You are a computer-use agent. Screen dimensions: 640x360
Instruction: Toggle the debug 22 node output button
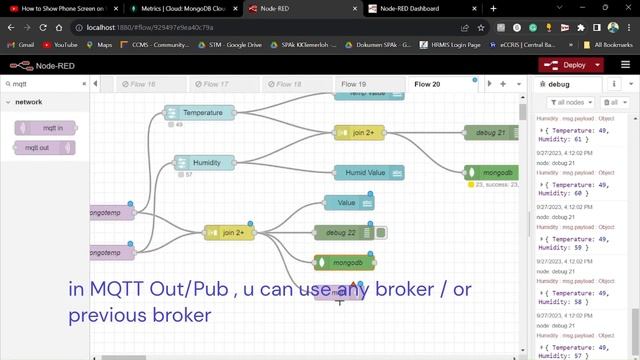coord(381,233)
